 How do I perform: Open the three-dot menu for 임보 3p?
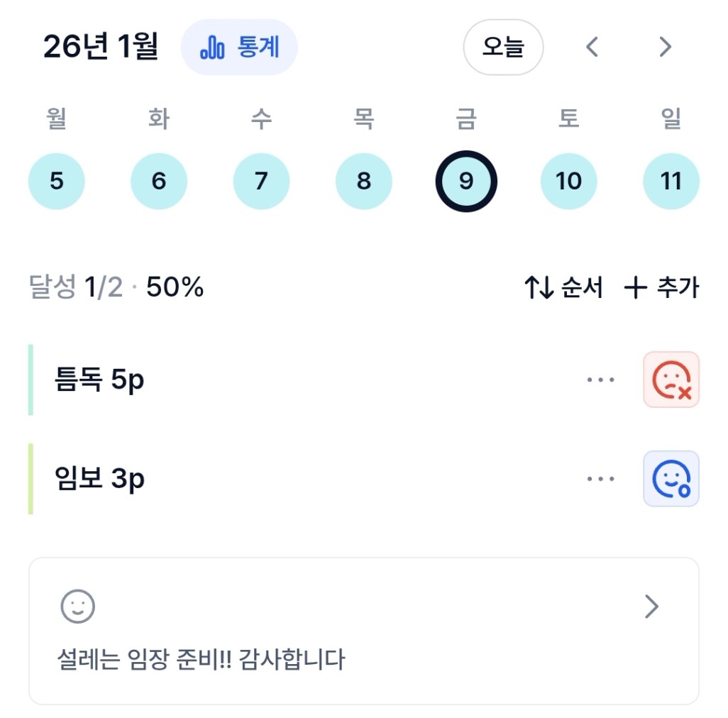click(x=600, y=479)
